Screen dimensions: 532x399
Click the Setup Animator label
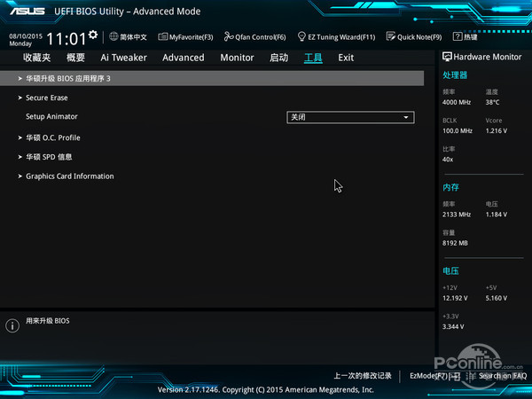51,116
